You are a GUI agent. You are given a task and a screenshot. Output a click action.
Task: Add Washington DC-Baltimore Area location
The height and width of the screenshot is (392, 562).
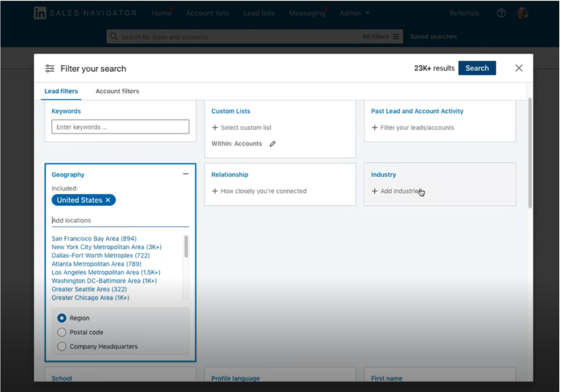104,281
